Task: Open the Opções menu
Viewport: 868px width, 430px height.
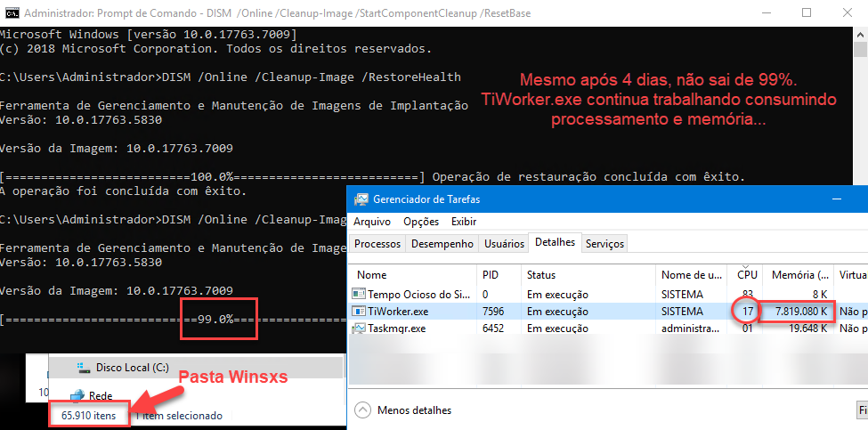Action: tap(421, 222)
